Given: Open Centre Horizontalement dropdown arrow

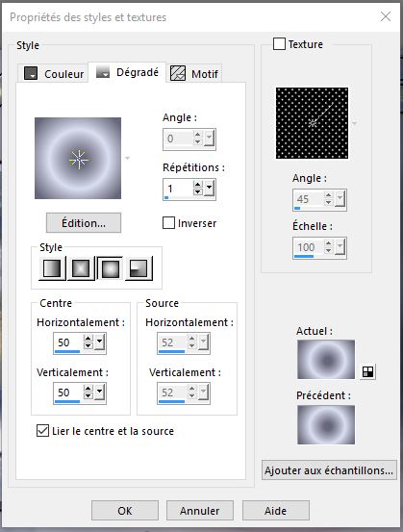Looking at the screenshot, I should coord(99,342).
